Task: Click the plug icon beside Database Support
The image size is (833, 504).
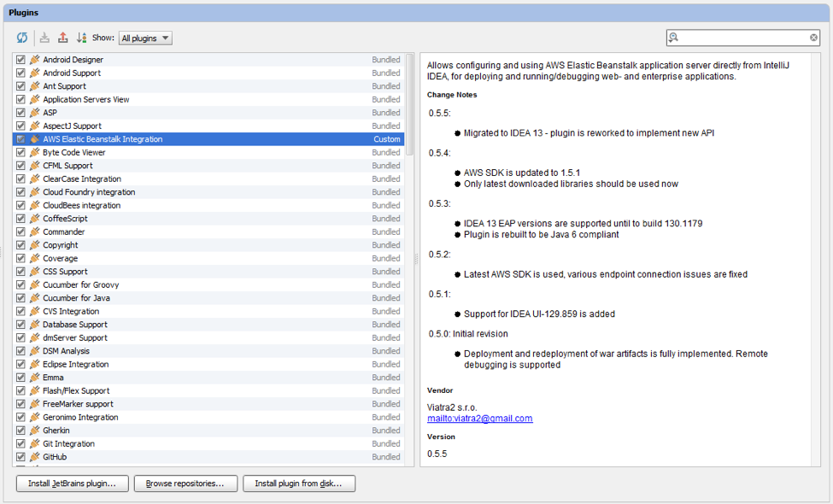Action: click(x=34, y=325)
